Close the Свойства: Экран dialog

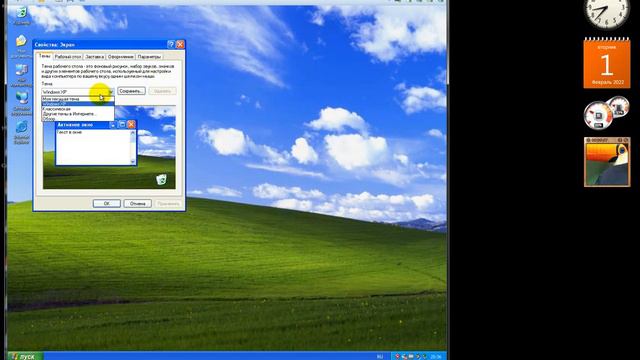[x=180, y=44]
